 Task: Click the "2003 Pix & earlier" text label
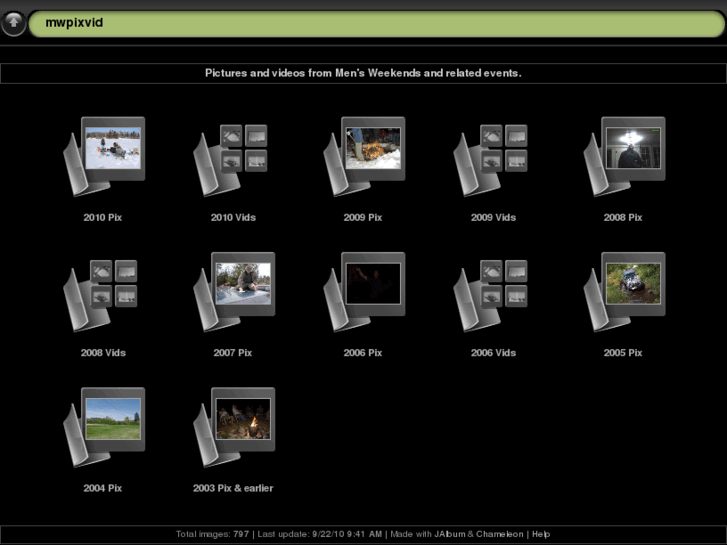point(233,488)
